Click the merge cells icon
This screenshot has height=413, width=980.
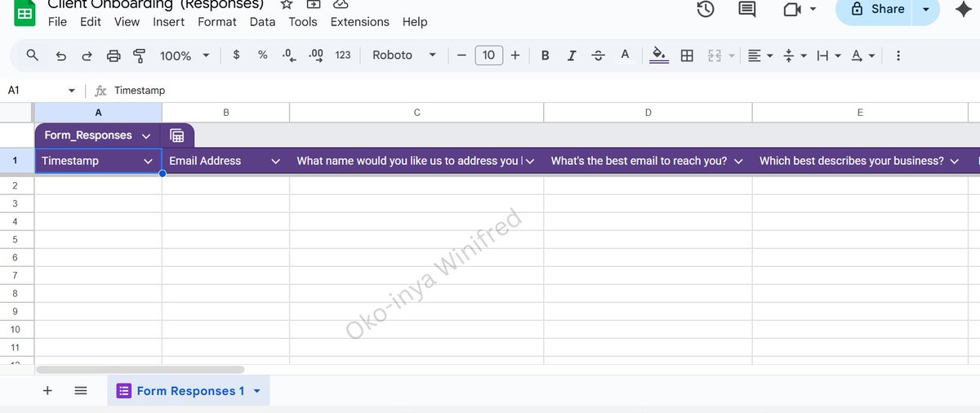tap(715, 56)
